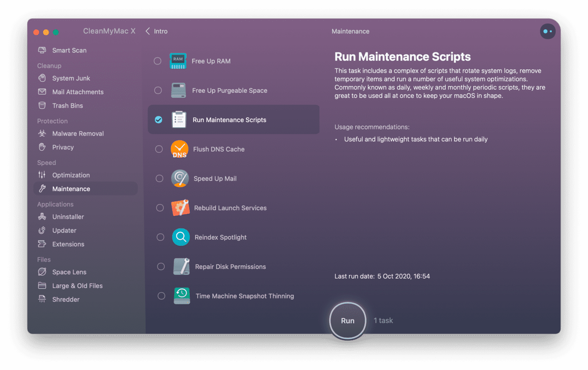Click the Reindex Spotlight task name
Viewport: 588px width, 370px height.
[x=221, y=237]
